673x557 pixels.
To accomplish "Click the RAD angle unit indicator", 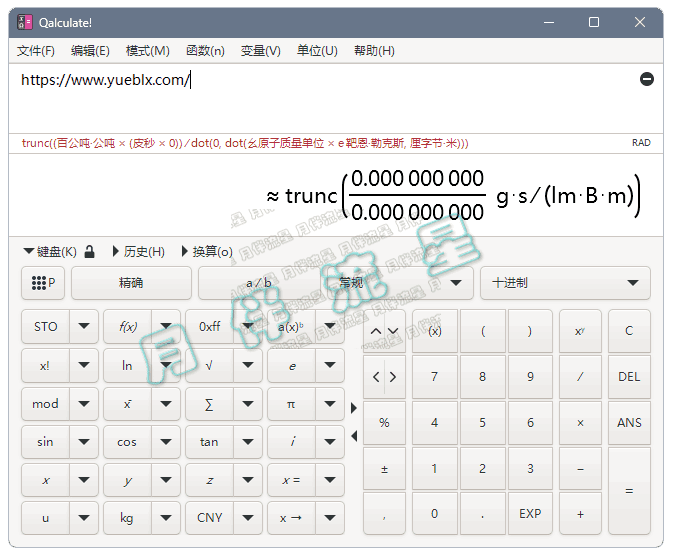I will pyautogui.click(x=641, y=143).
